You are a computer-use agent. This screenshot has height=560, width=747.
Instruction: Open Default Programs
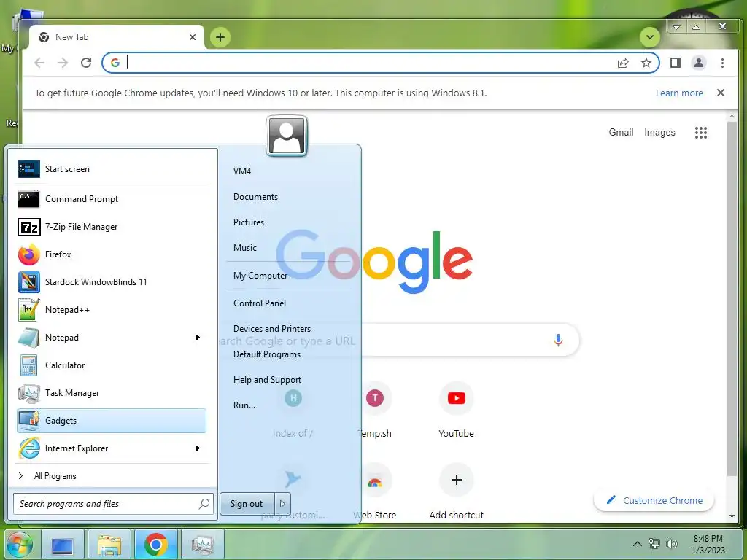(x=267, y=354)
